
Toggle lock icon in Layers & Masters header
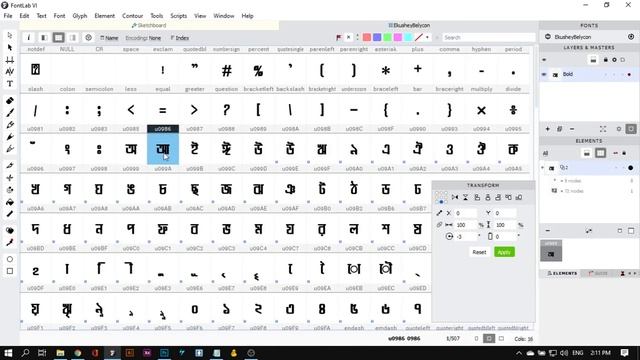[x=606, y=60]
